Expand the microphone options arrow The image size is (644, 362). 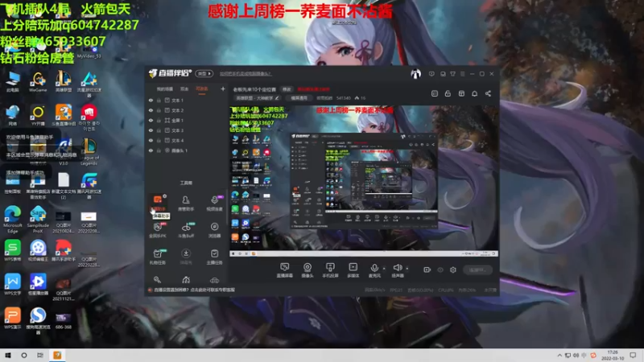pyautogui.click(x=384, y=269)
